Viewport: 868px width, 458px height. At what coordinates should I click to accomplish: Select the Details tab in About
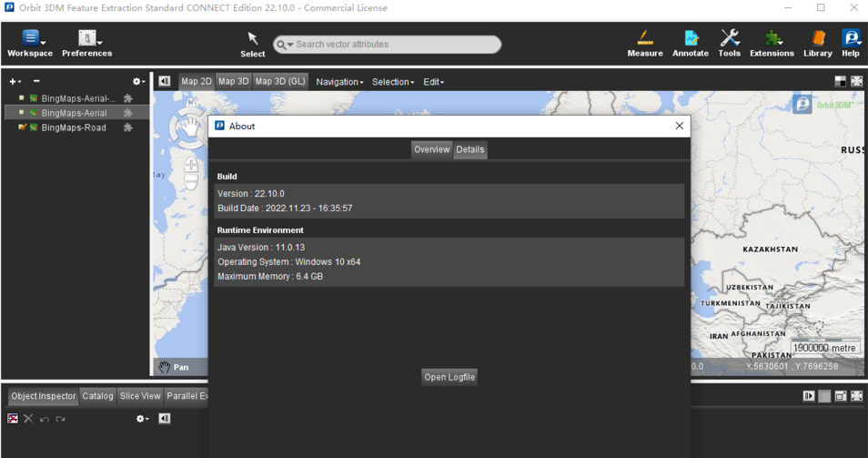[470, 149]
